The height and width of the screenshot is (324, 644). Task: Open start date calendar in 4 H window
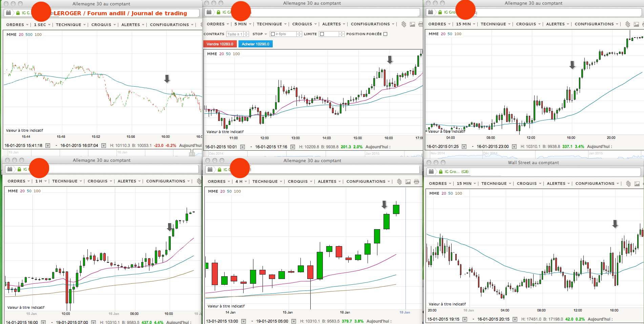click(244, 321)
